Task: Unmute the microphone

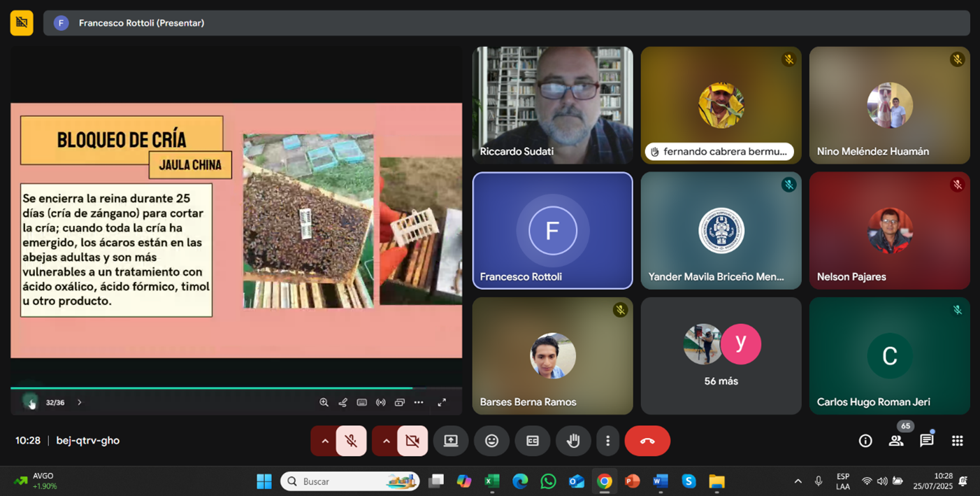Action: pos(351,441)
